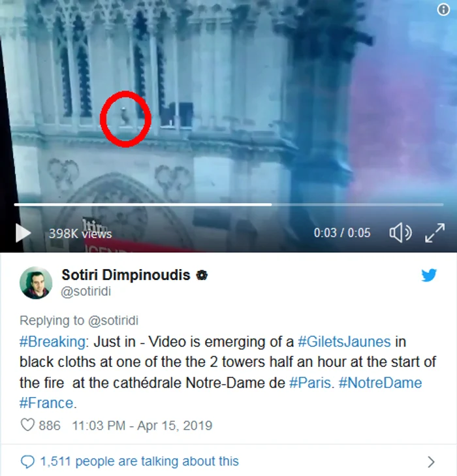
Task: Open the Replying to @sotiridi mention
Action: (113, 321)
